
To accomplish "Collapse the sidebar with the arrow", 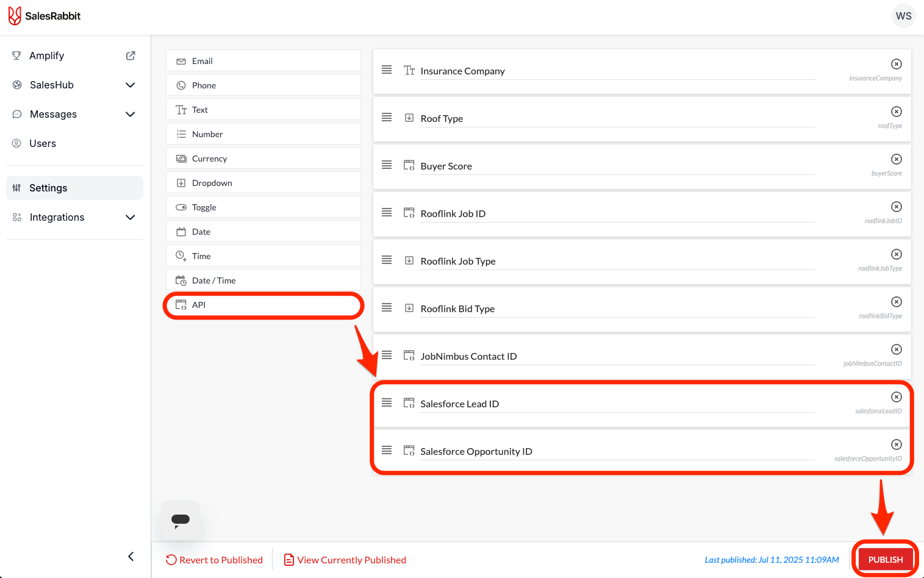I will pos(131,556).
